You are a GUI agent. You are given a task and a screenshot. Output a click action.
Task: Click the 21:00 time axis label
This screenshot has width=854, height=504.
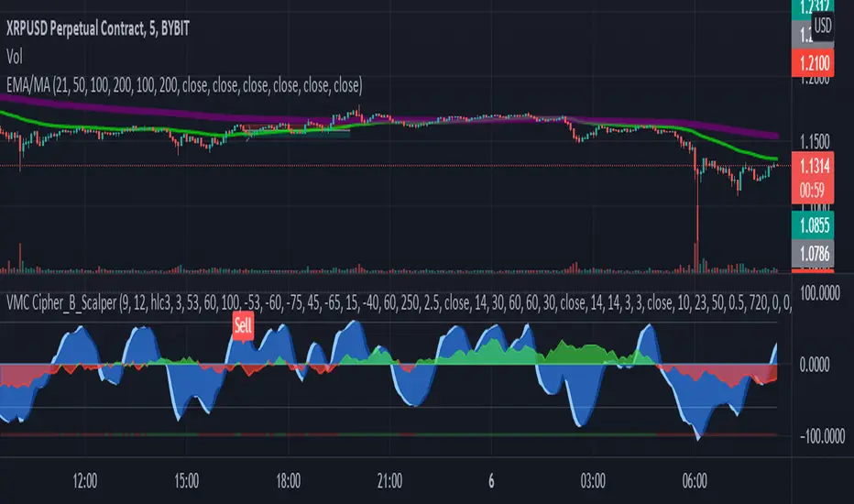coord(390,481)
